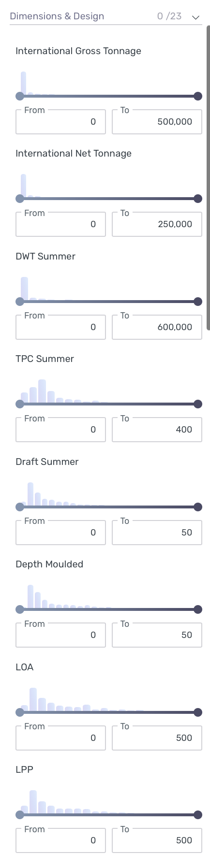Click the TPC Summer To field
The width and height of the screenshot is (210, 868).
coord(157,430)
